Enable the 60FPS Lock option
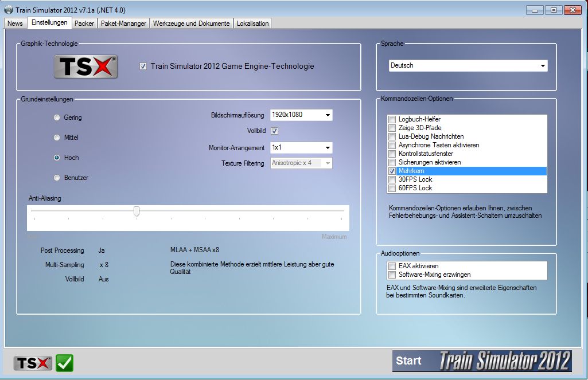The height and width of the screenshot is (380, 588). click(392, 189)
